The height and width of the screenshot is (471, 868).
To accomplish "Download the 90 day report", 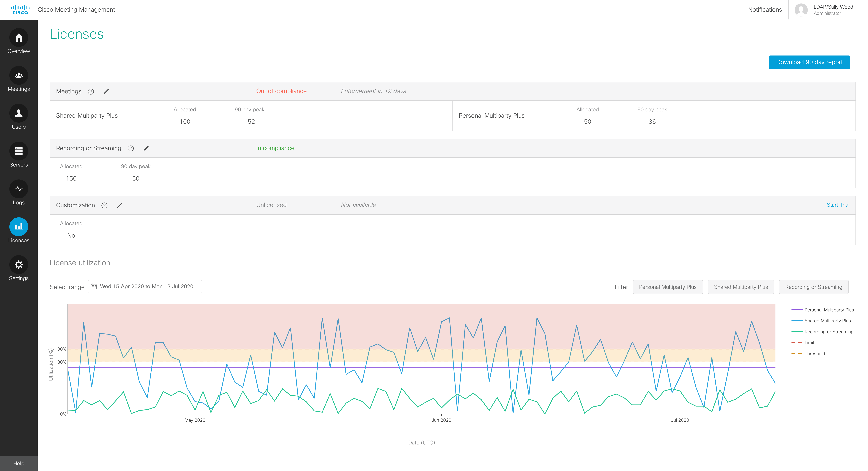I will point(809,62).
